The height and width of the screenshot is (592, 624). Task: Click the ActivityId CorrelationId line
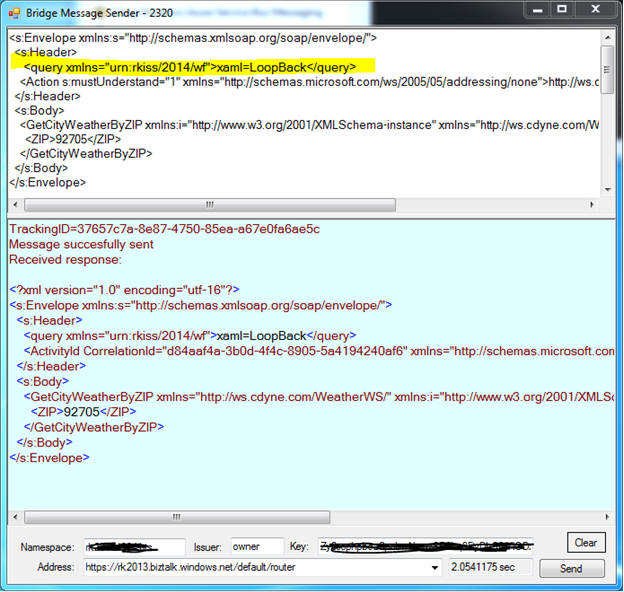tap(319, 351)
